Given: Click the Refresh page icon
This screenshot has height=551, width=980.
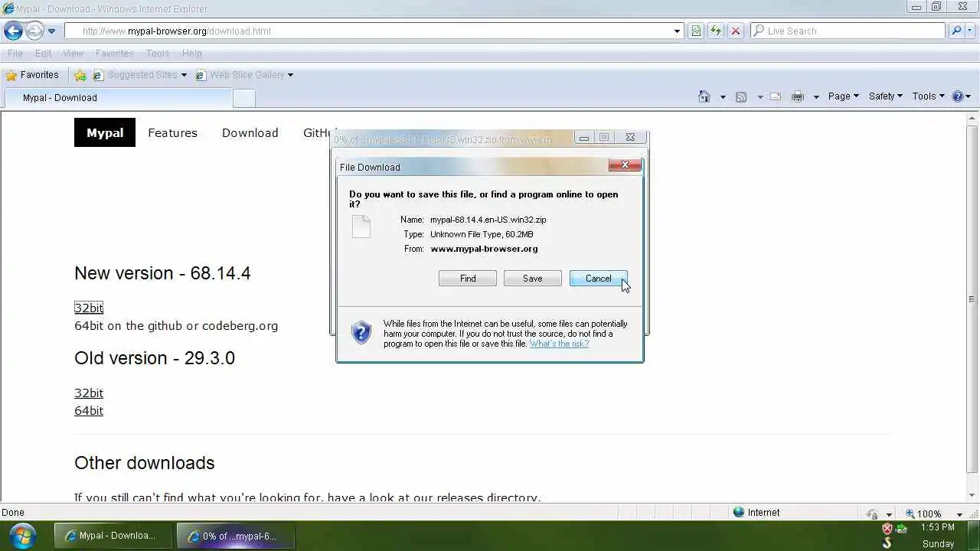Looking at the screenshot, I should point(716,31).
